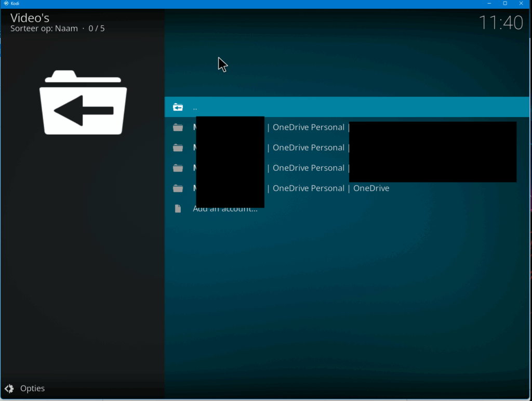Click the second OneDrive Personal folder icon
The image size is (532, 401).
point(178,148)
